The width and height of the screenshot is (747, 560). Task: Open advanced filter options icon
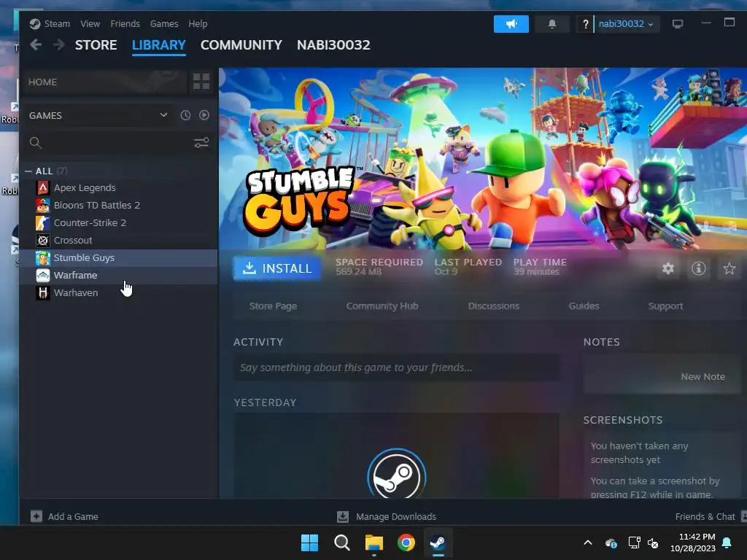tap(201, 142)
